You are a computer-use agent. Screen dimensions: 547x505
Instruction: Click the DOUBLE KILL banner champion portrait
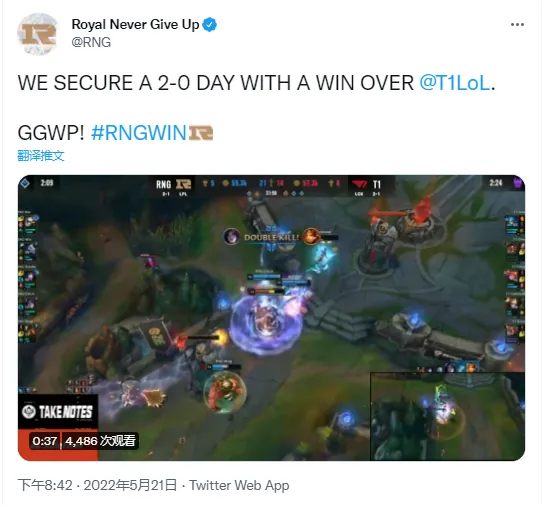point(232,237)
